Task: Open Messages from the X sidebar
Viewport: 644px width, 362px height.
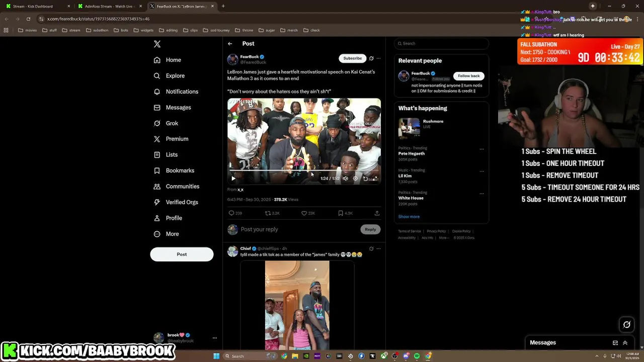Action: [x=173, y=108]
